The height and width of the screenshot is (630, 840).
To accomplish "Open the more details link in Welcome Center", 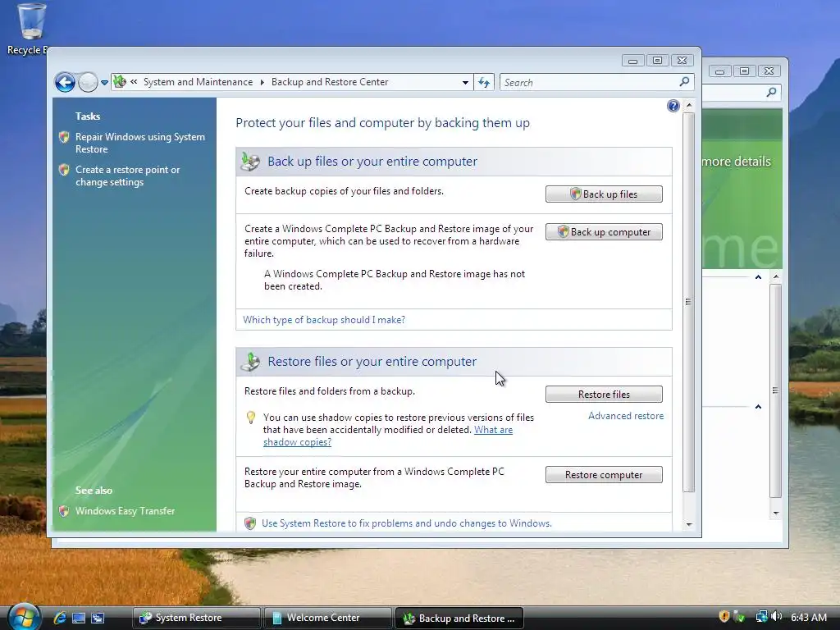I will pyautogui.click(x=736, y=162).
